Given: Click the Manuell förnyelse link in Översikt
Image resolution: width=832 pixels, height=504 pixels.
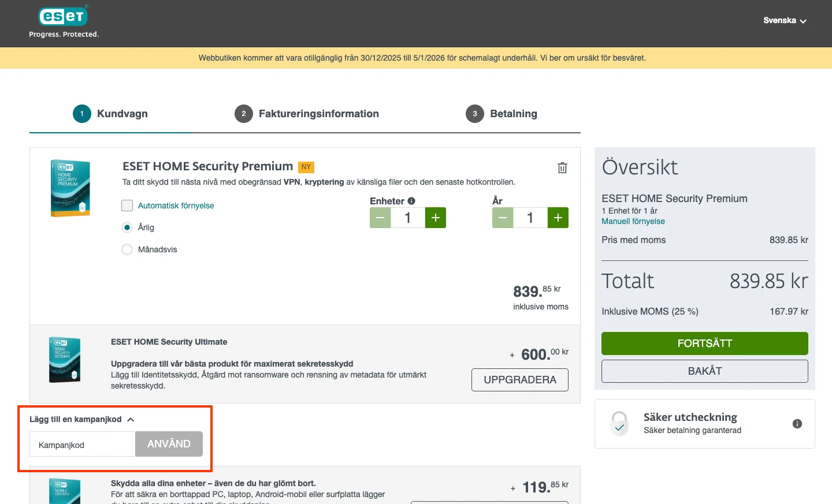Looking at the screenshot, I should click(633, 221).
